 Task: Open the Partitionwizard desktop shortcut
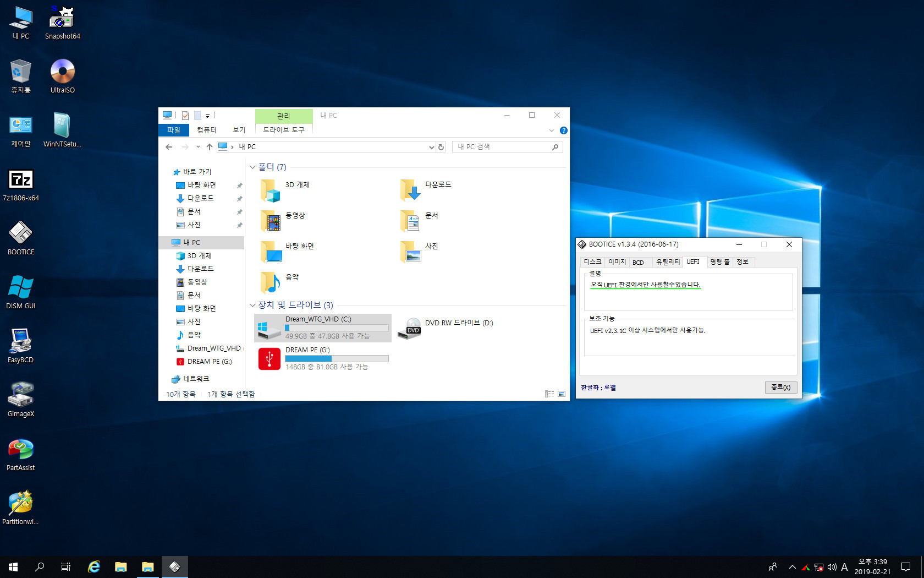(x=21, y=508)
